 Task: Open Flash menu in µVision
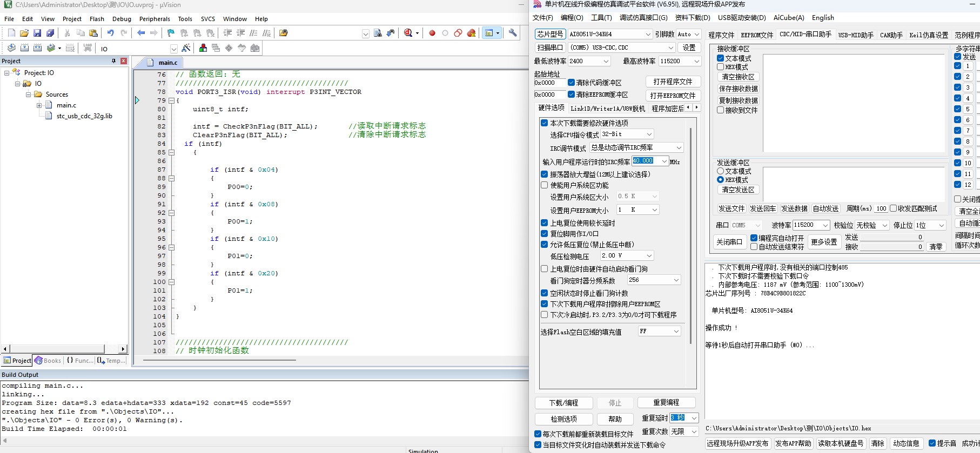[97, 19]
